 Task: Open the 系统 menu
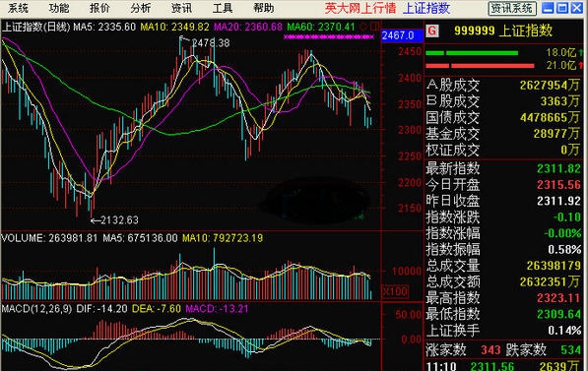coord(18,8)
